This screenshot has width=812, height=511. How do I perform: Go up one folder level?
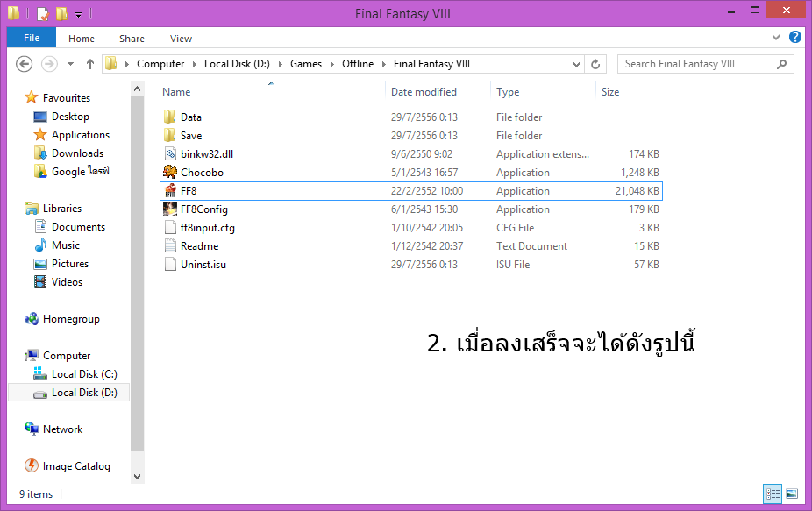pyautogui.click(x=90, y=64)
